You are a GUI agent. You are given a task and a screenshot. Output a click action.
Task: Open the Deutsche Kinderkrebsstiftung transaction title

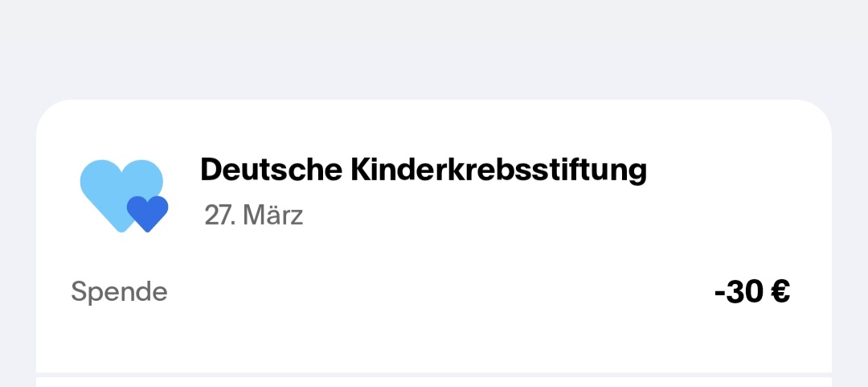pos(423,170)
